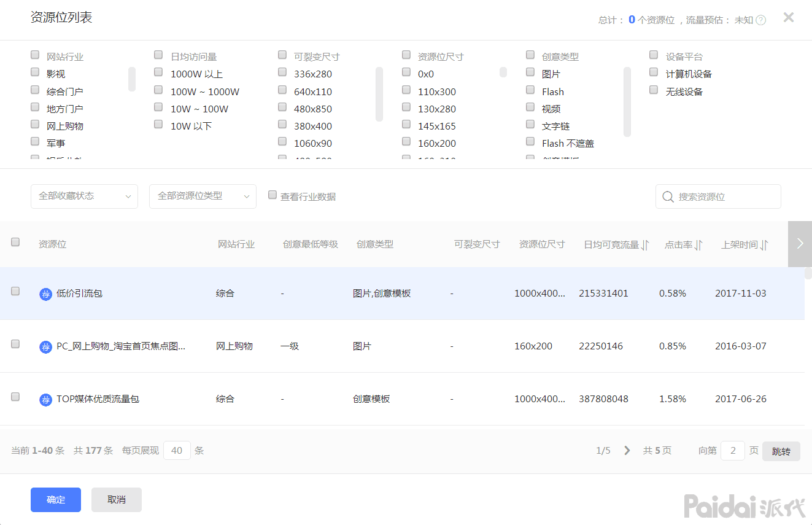This screenshot has height=525, width=812.
Task: Click the 确定 confirm button
Action: click(x=55, y=499)
